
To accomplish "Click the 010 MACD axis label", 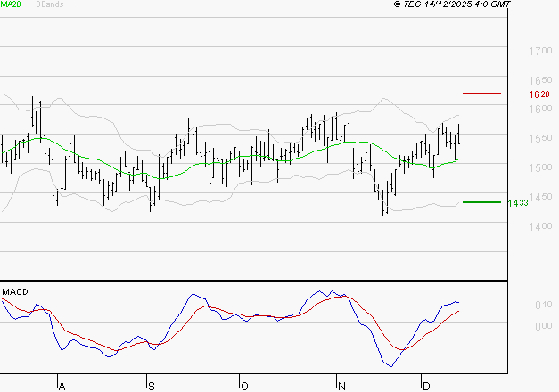I will click(544, 305).
